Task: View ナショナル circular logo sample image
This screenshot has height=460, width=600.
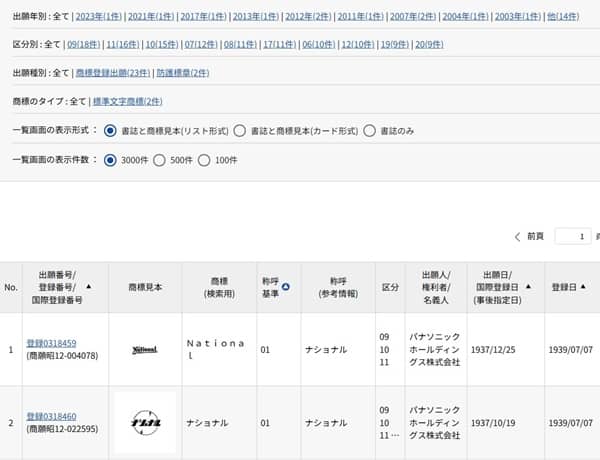Action: pyautogui.click(x=145, y=422)
